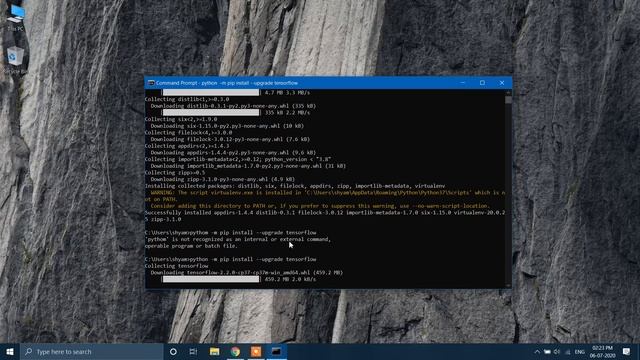
Task: Open the Recycle Bin desktop icon
Action: coord(16,60)
